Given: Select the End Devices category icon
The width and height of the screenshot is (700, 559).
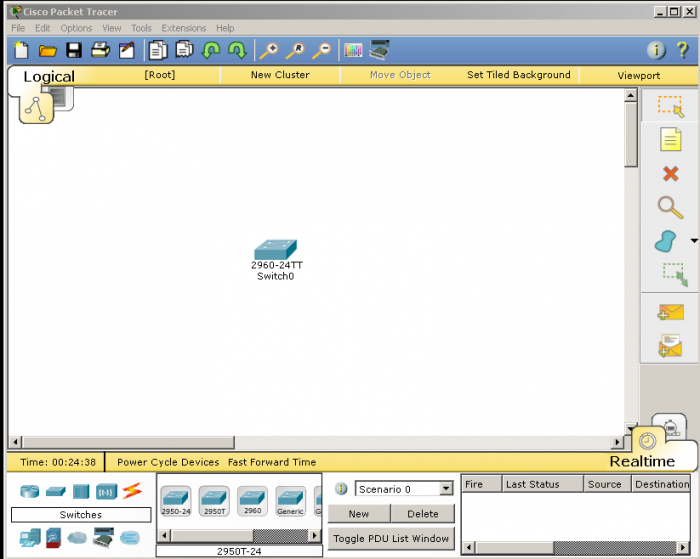Looking at the screenshot, I should (x=30, y=538).
